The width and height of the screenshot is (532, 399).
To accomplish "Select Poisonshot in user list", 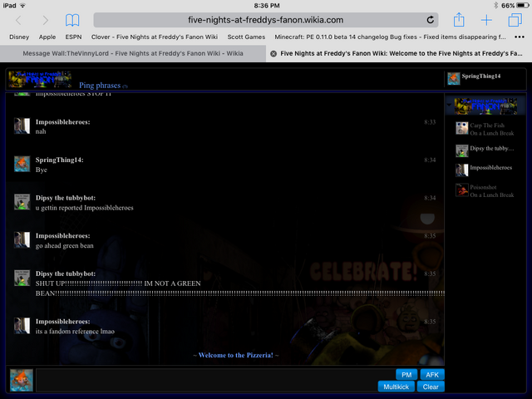I will click(x=485, y=190).
